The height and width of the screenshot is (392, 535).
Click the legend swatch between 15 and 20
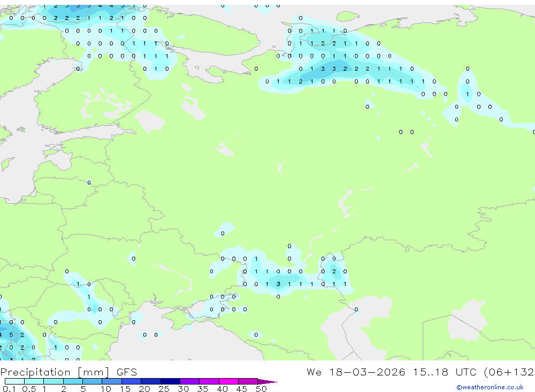(131, 381)
